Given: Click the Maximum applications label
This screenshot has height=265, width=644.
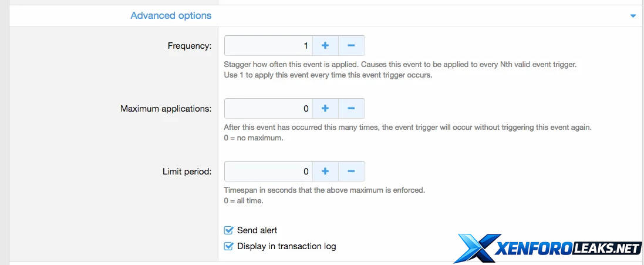Looking at the screenshot, I should pos(166,109).
